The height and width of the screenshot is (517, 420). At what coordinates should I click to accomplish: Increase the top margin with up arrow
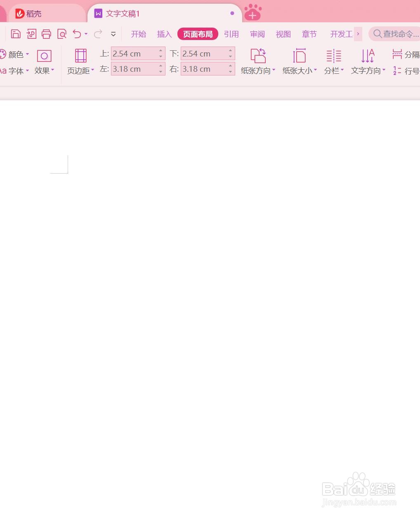(x=161, y=51)
